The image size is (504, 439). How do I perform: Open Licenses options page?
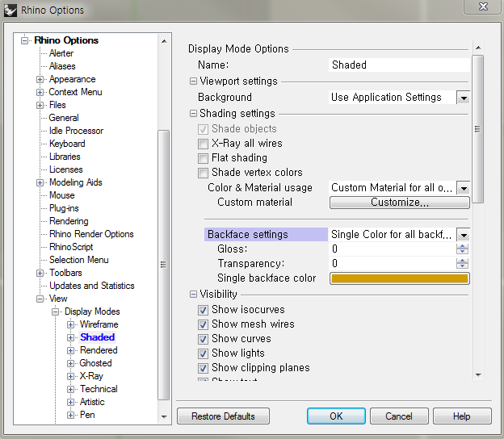coord(66,169)
